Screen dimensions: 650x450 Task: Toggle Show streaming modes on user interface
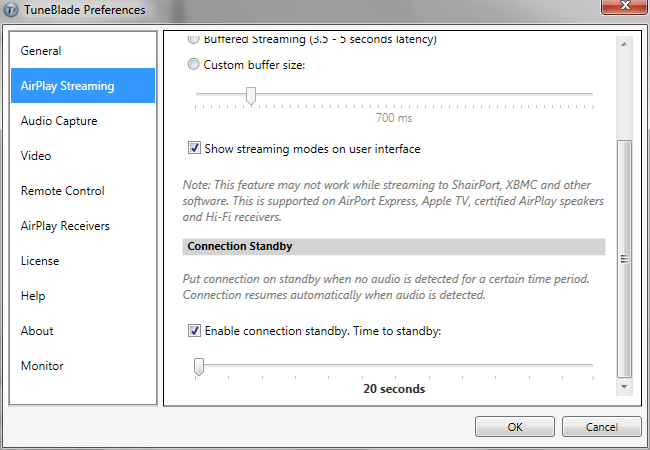point(194,148)
